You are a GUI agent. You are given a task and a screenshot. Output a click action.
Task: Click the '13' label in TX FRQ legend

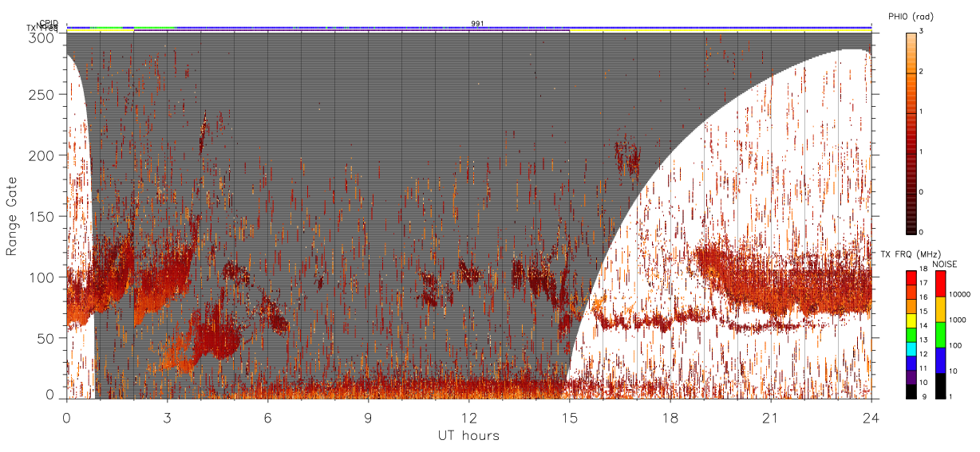coord(923,340)
